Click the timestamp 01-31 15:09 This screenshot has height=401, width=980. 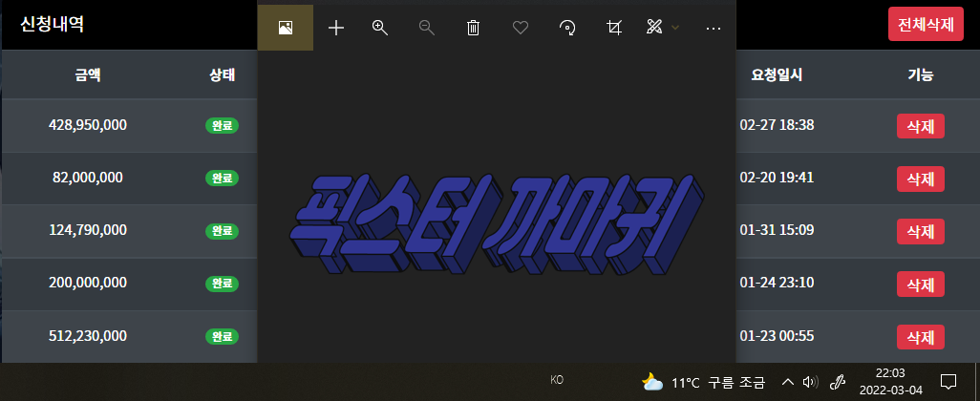point(777,230)
